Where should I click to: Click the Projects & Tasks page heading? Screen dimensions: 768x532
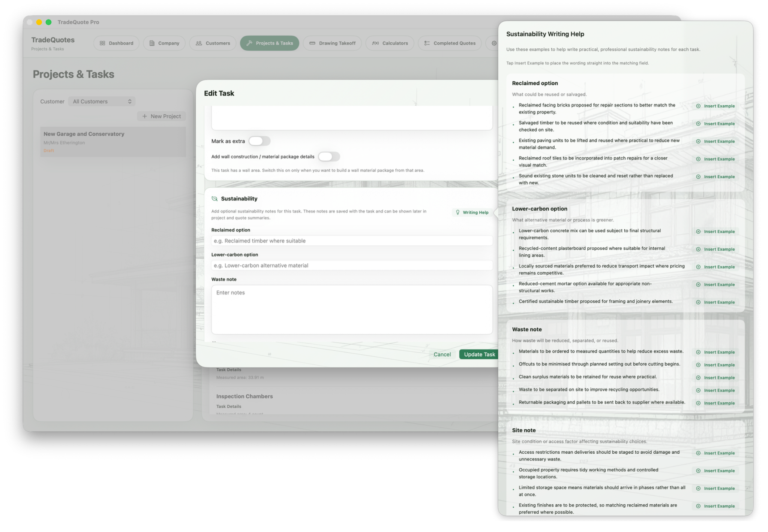pos(73,74)
